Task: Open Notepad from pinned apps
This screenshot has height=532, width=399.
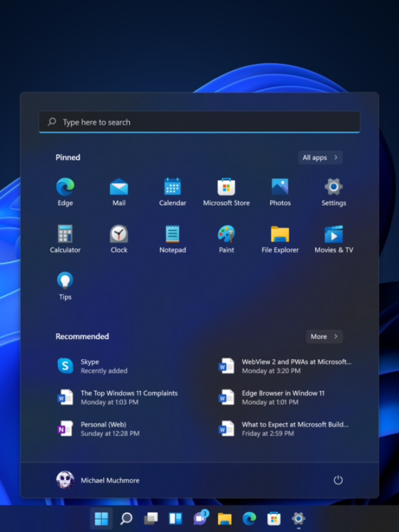Action: (173, 238)
